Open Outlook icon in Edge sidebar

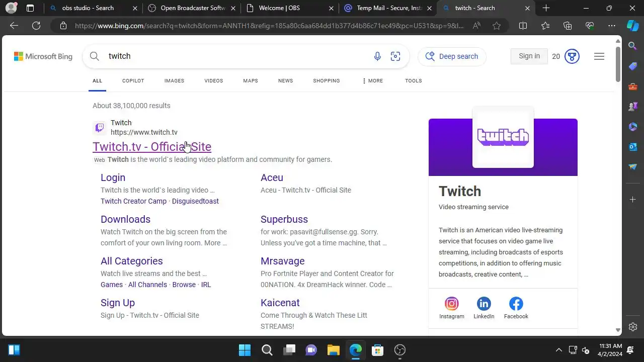click(x=633, y=147)
